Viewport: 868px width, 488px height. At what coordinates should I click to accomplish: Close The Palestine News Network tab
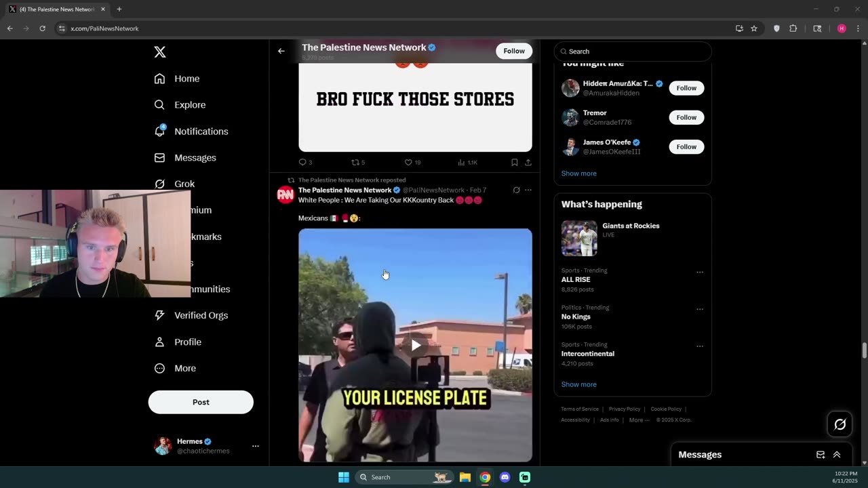coord(103,9)
